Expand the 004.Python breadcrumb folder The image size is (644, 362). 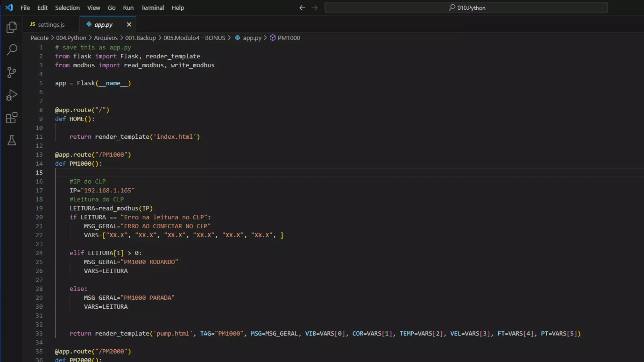[70, 38]
